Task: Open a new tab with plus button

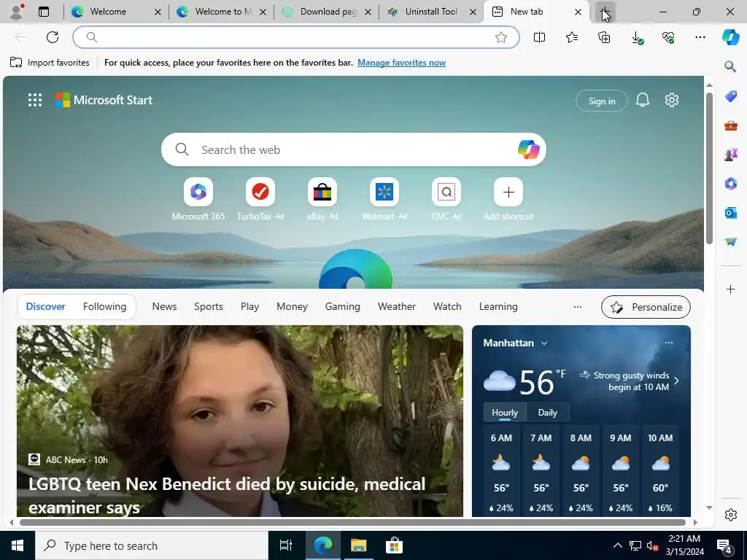Action: tap(605, 12)
